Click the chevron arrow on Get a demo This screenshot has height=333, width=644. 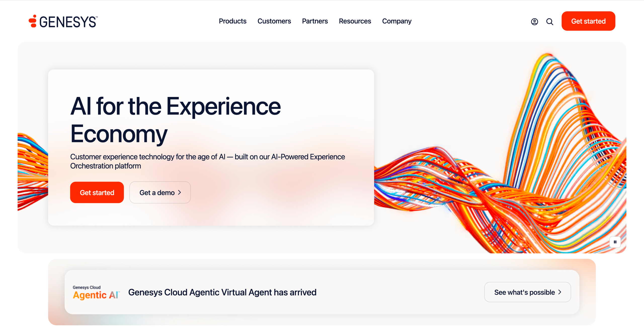pos(180,192)
